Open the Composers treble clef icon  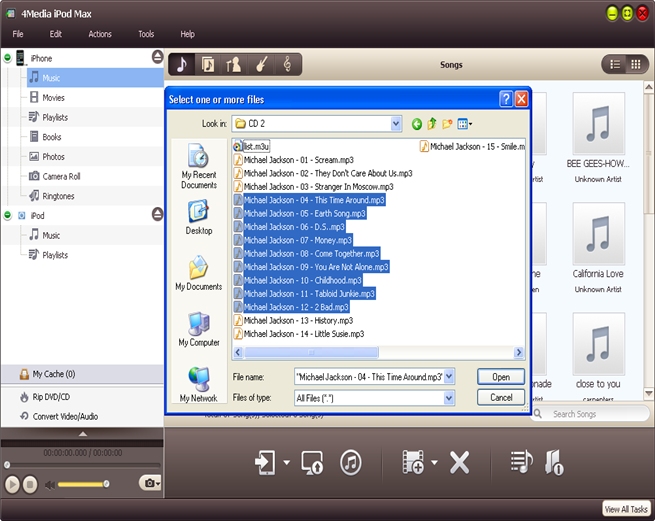287,65
